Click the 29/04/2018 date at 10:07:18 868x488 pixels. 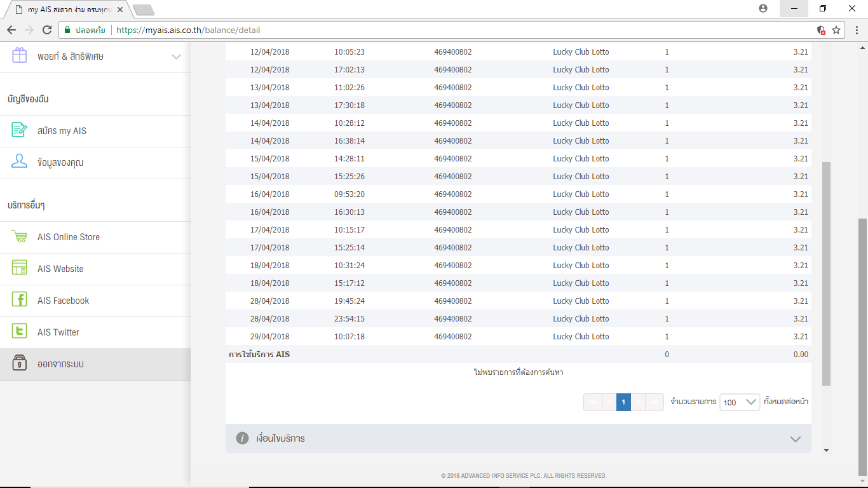[269, 336]
